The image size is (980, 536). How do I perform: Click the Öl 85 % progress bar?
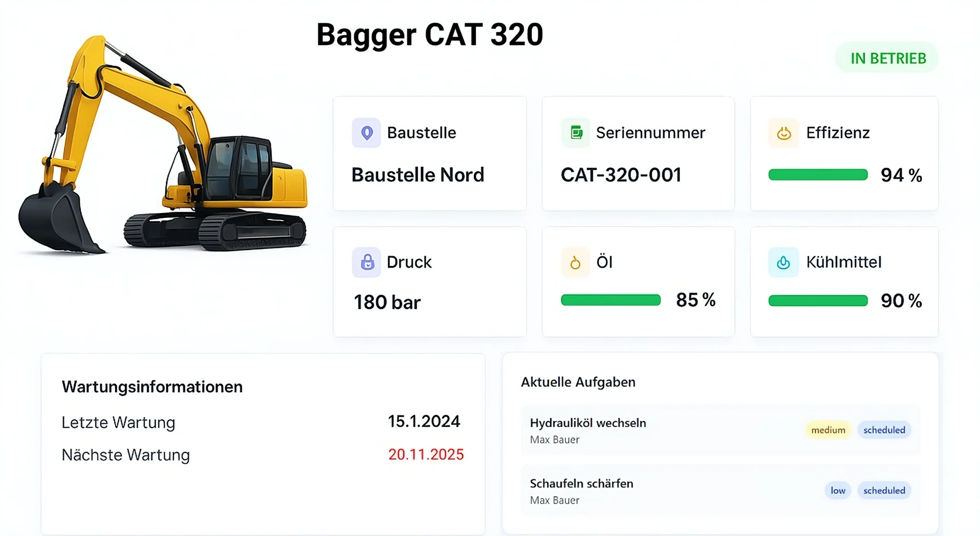[x=611, y=300]
